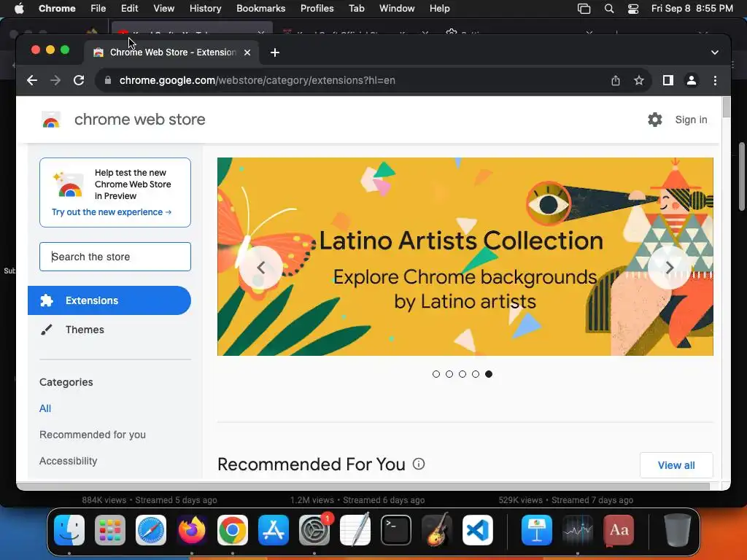Open the File menu
747x560 pixels.
coord(98,8)
